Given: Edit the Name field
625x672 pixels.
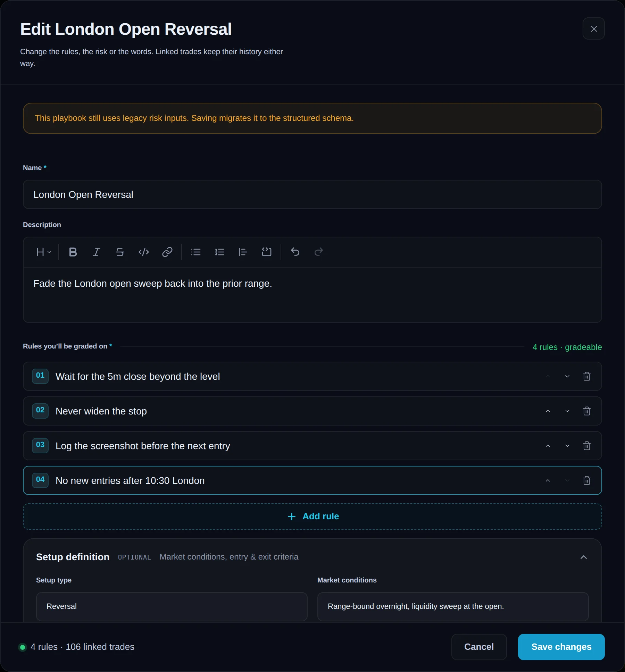Looking at the screenshot, I should (x=312, y=194).
